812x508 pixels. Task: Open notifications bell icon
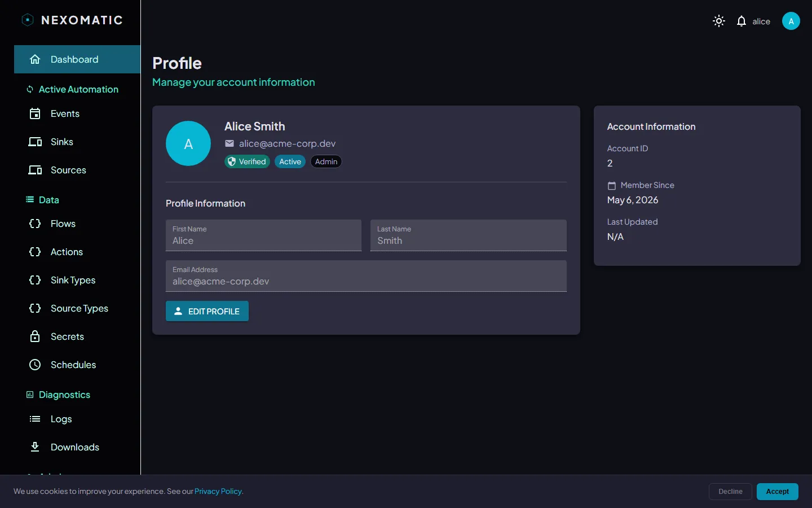742,21
